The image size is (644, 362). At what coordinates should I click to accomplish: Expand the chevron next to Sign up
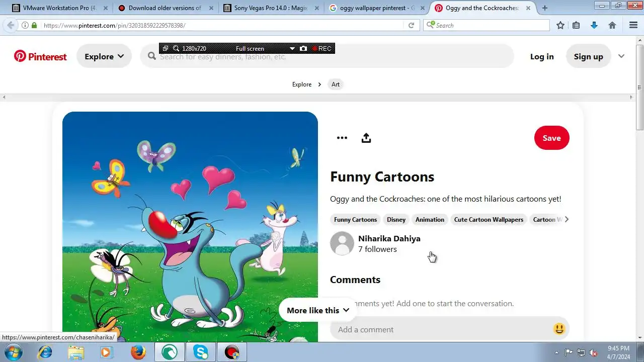(x=621, y=56)
